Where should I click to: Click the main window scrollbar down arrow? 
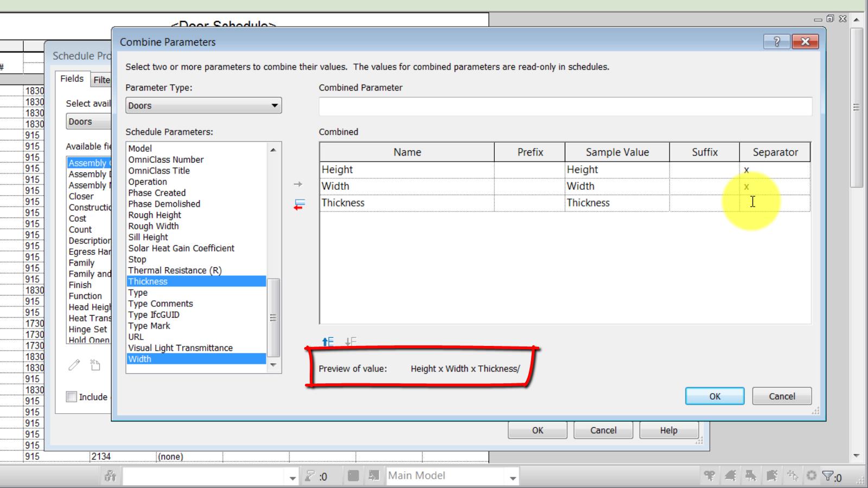tap(857, 456)
